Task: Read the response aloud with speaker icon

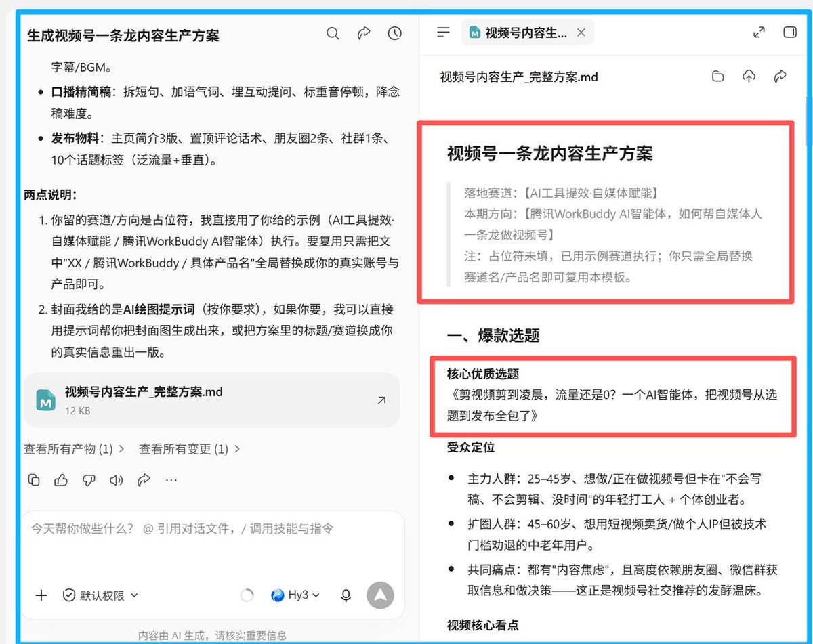Action: click(x=117, y=480)
